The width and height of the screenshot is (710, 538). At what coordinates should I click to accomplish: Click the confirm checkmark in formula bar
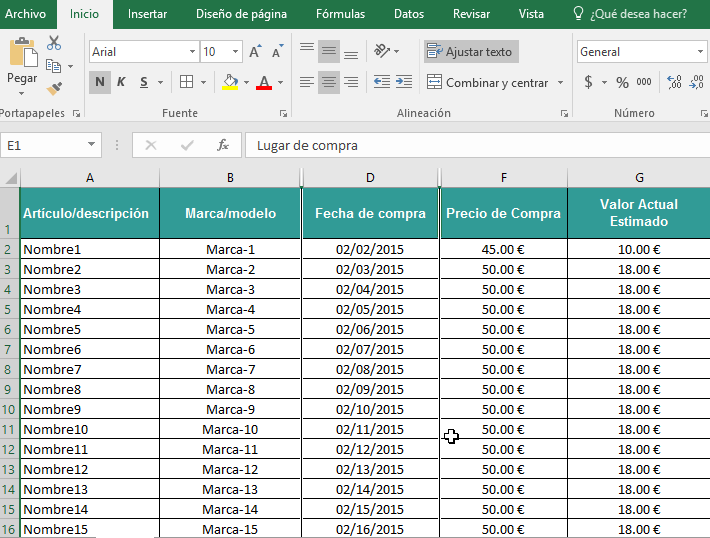click(187, 145)
